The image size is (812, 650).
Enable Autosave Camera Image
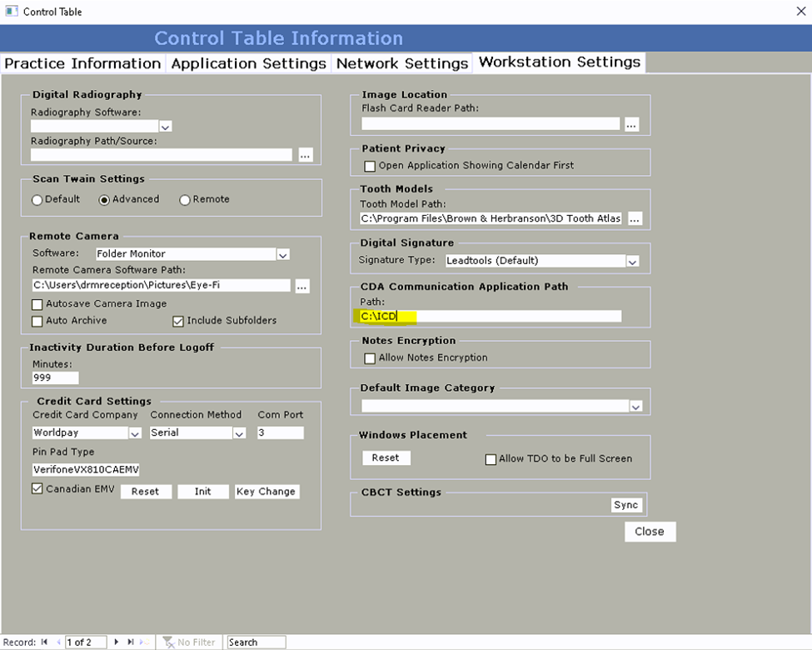[37, 304]
